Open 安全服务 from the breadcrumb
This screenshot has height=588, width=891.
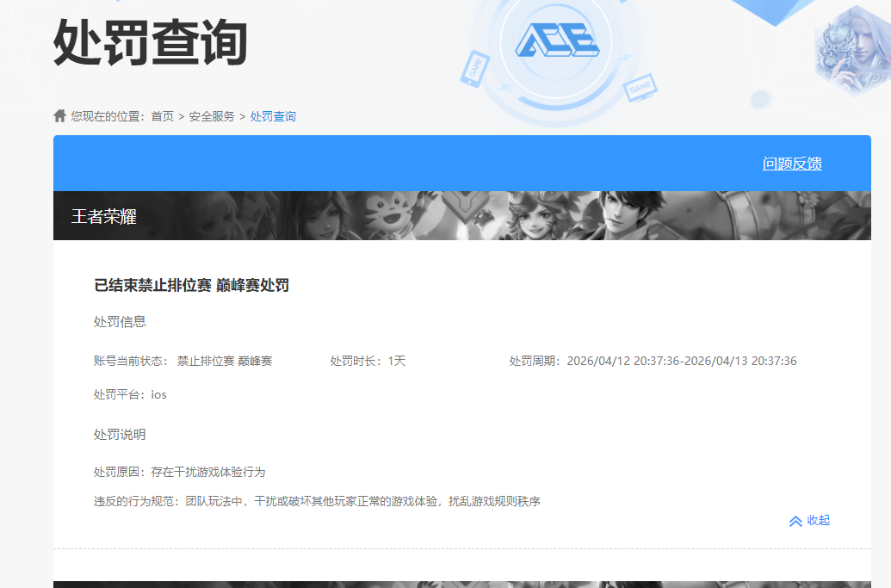(215, 115)
